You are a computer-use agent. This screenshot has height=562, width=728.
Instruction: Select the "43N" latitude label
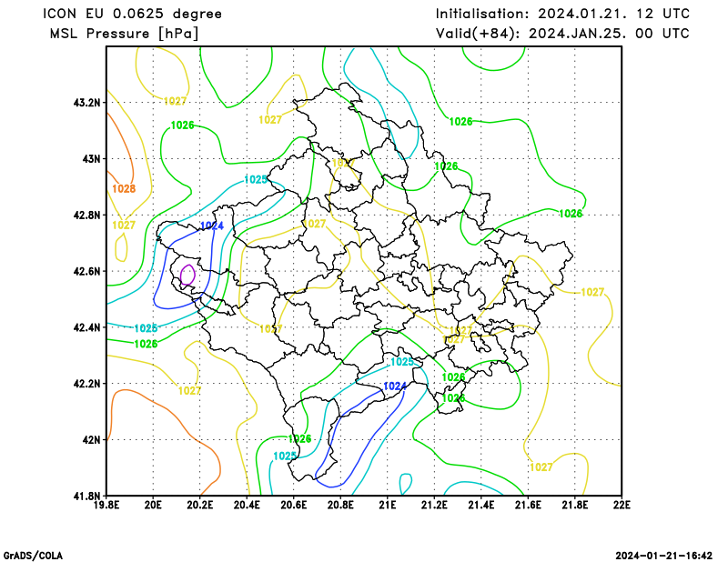pos(92,159)
